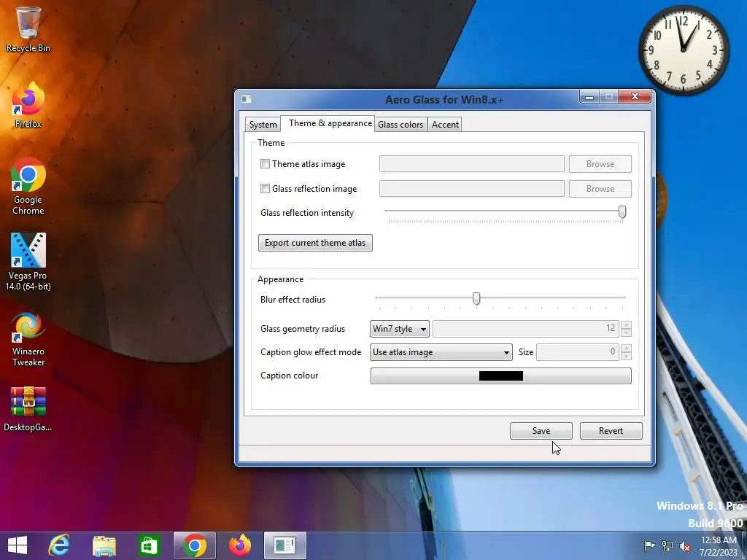
Task: Open the Caption colour black swatch
Action: pyautogui.click(x=500, y=376)
